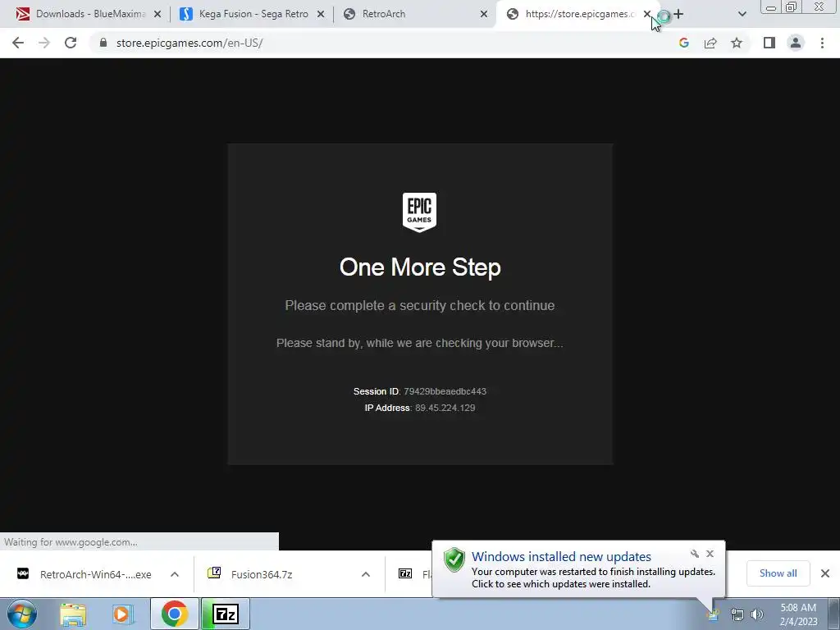This screenshot has height=630, width=840.
Task: Open the Chrome profile menu
Action: coord(796,43)
